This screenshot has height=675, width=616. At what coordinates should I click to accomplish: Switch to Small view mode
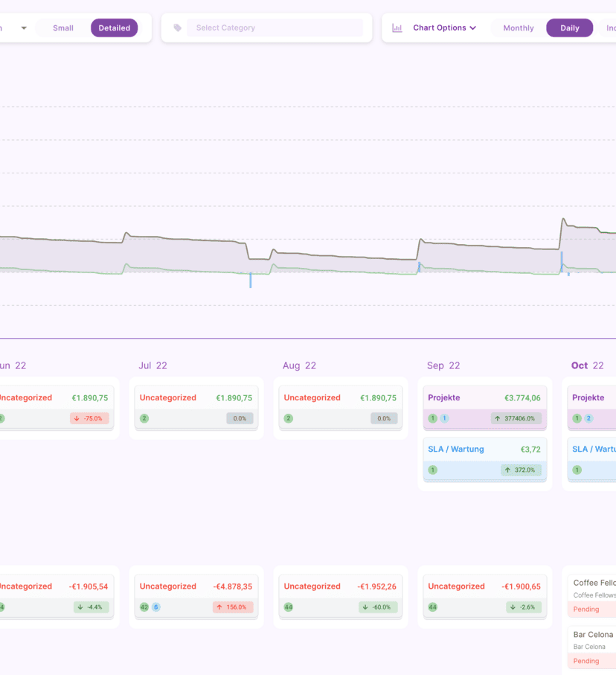pos(63,28)
